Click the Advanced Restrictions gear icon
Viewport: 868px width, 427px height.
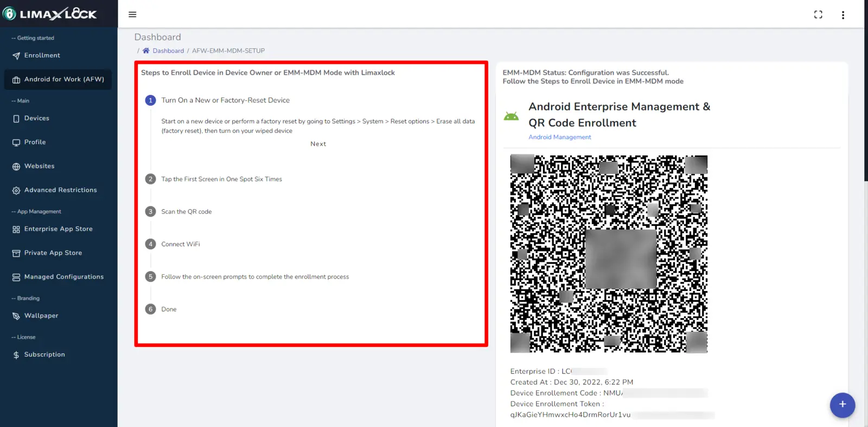pyautogui.click(x=16, y=190)
